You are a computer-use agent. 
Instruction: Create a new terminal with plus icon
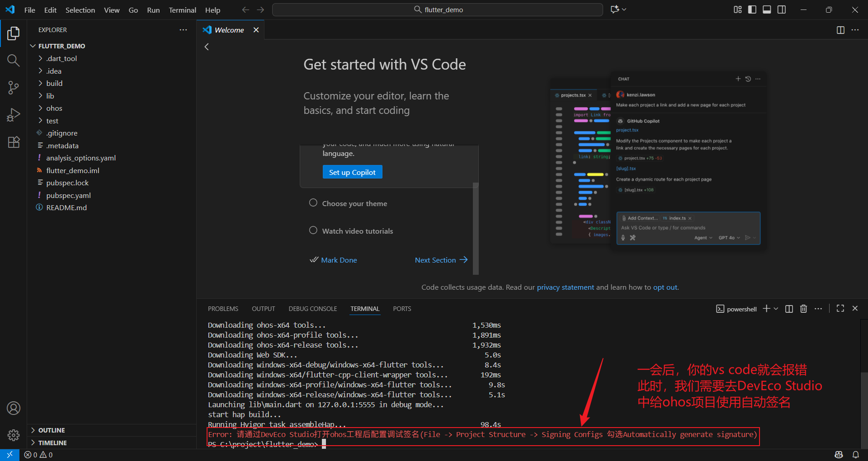click(x=766, y=308)
